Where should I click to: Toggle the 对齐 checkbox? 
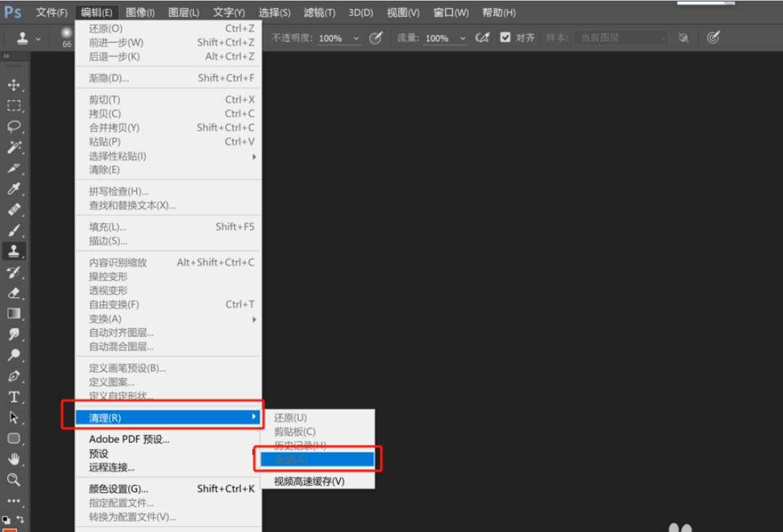pos(505,38)
